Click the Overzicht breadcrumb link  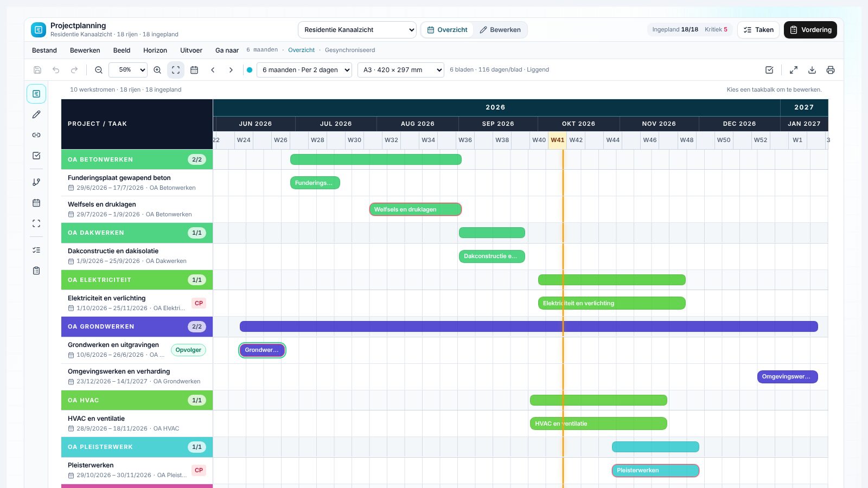[301, 50]
